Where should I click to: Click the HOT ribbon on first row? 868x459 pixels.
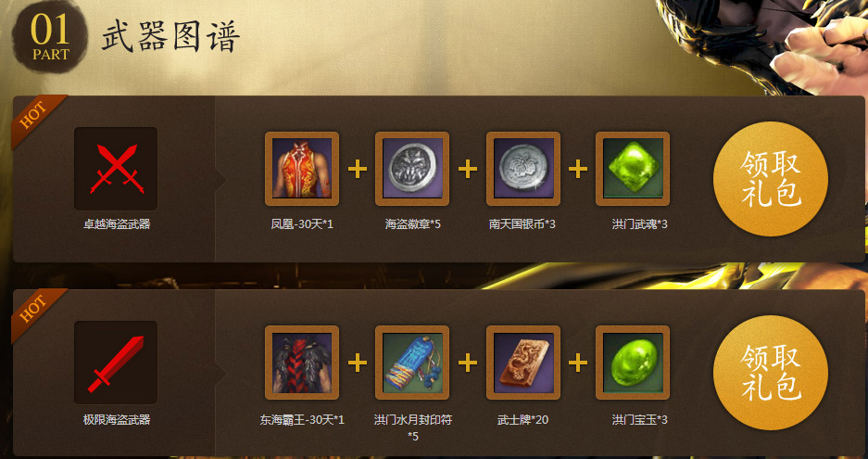[x=34, y=118]
